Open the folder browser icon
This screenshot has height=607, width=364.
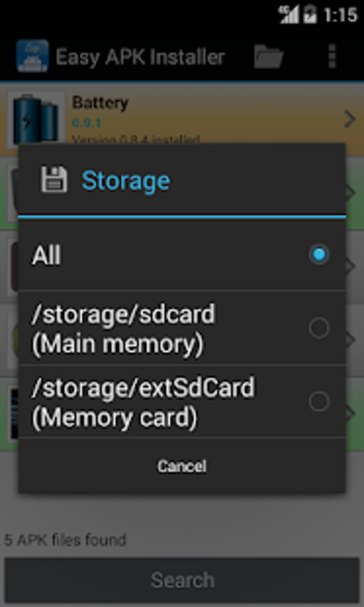click(268, 56)
